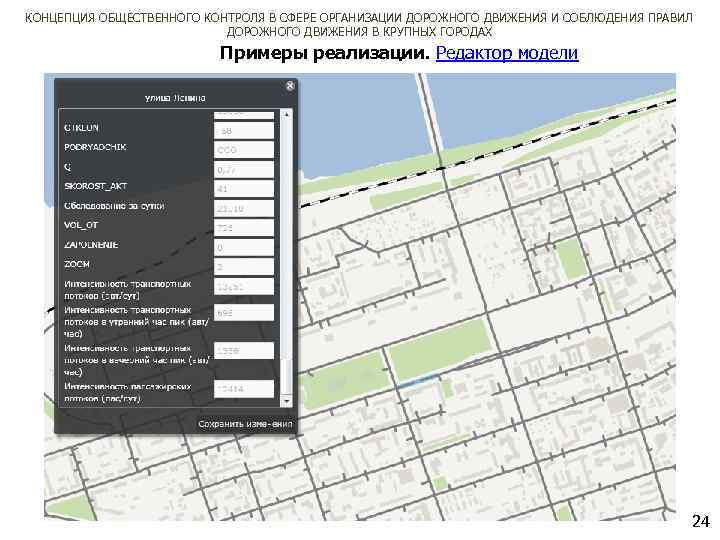Click the 'VOL_OT' attribute label

pyautogui.click(x=81, y=225)
